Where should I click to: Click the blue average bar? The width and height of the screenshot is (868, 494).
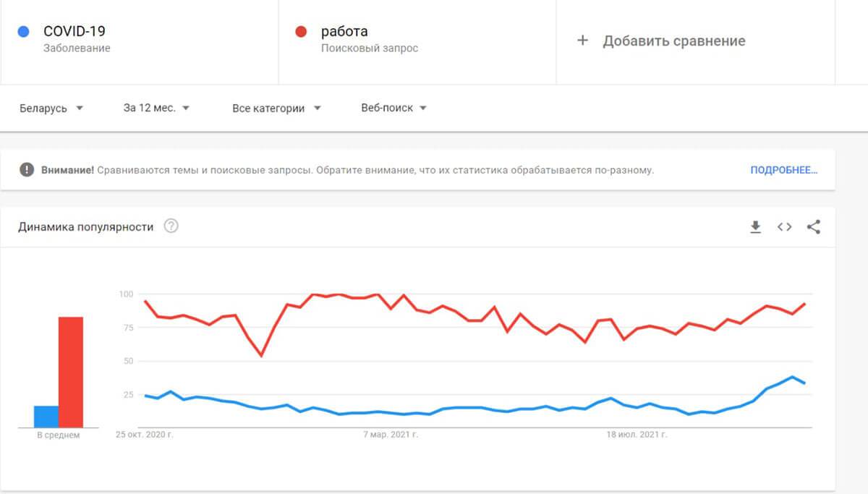click(x=46, y=416)
